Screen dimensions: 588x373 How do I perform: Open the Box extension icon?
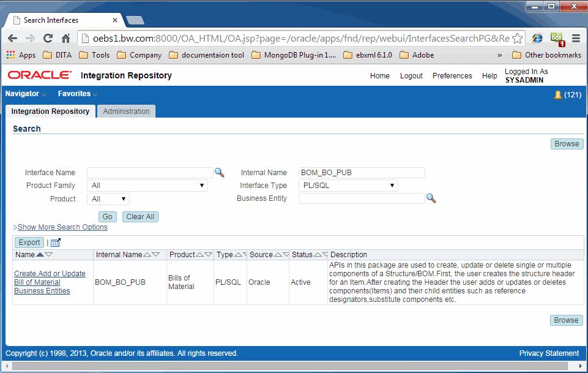pyautogui.click(x=557, y=38)
